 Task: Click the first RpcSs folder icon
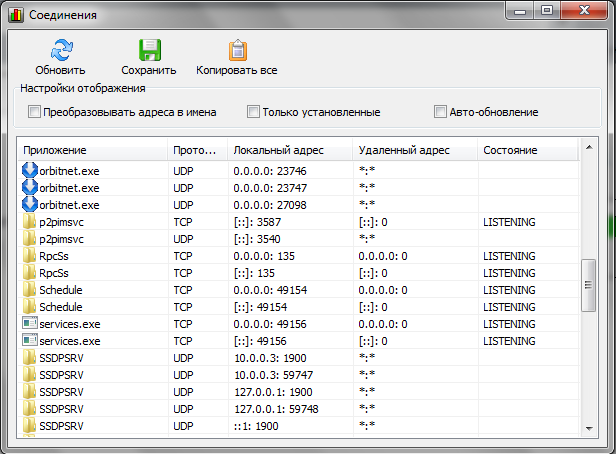[29, 255]
